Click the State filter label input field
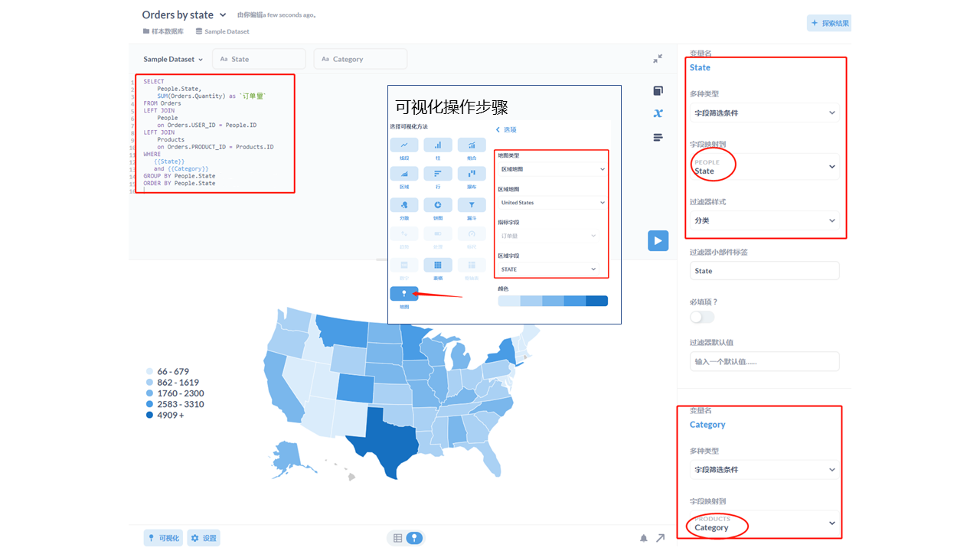This screenshot has width=980, height=551. 764,270
